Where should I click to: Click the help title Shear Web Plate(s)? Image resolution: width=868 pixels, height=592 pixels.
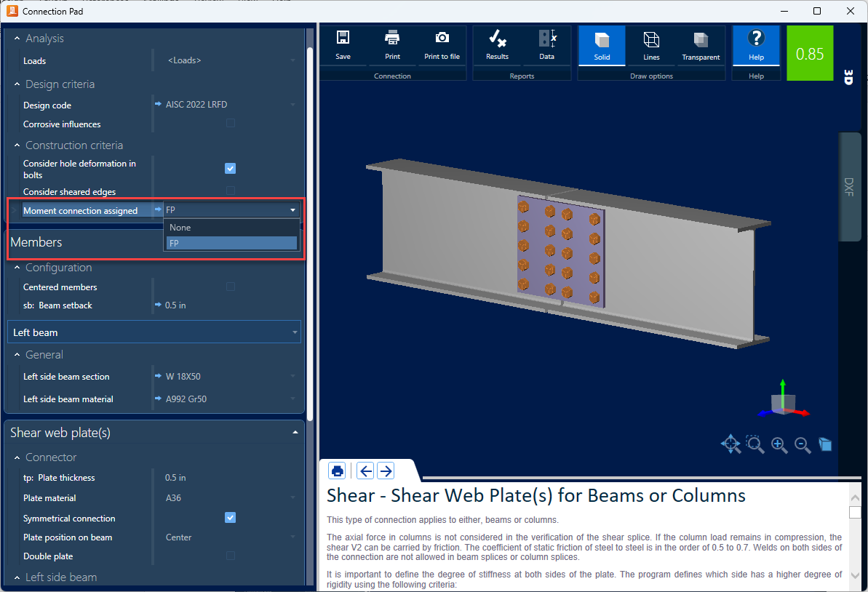coord(535,495)
